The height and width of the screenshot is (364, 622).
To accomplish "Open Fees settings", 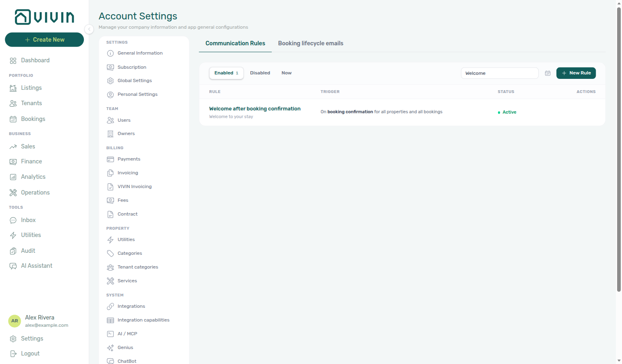I will pos(123,200).
